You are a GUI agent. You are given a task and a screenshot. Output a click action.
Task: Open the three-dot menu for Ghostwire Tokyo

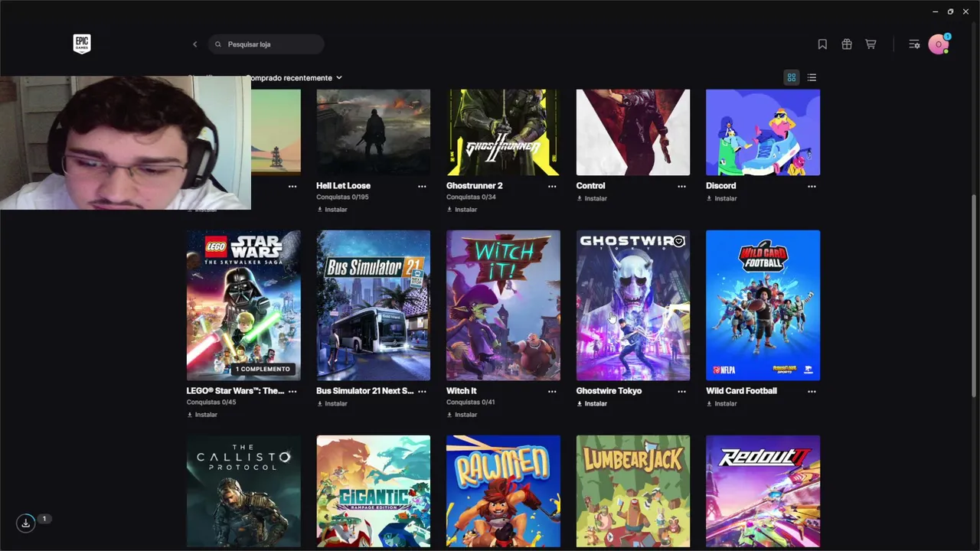681,391
